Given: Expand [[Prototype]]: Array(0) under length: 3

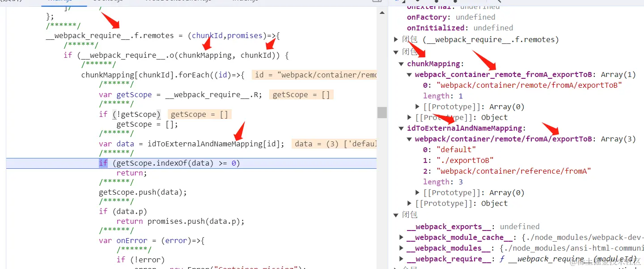Looking at the screenshot, I should click(417, 192).
